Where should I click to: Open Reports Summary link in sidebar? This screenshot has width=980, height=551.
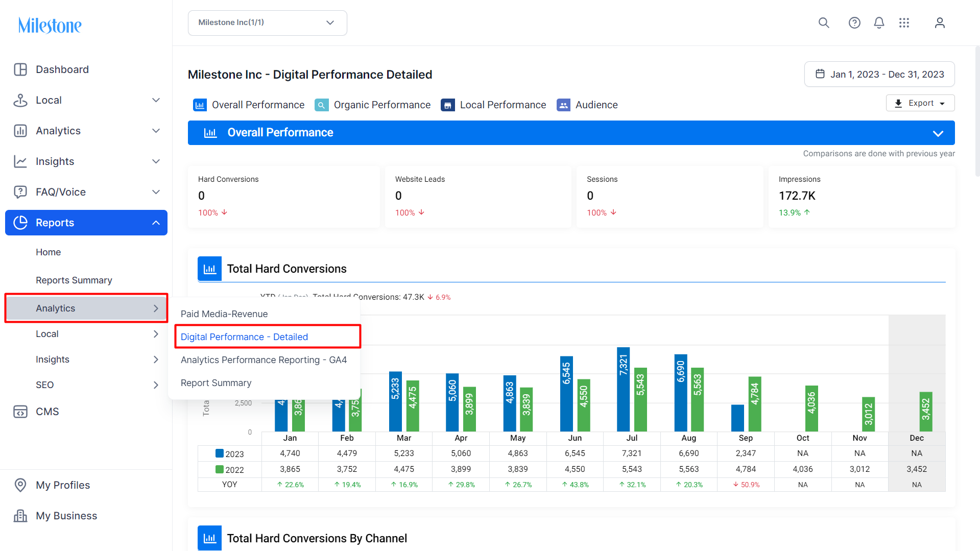click(74, 280)
